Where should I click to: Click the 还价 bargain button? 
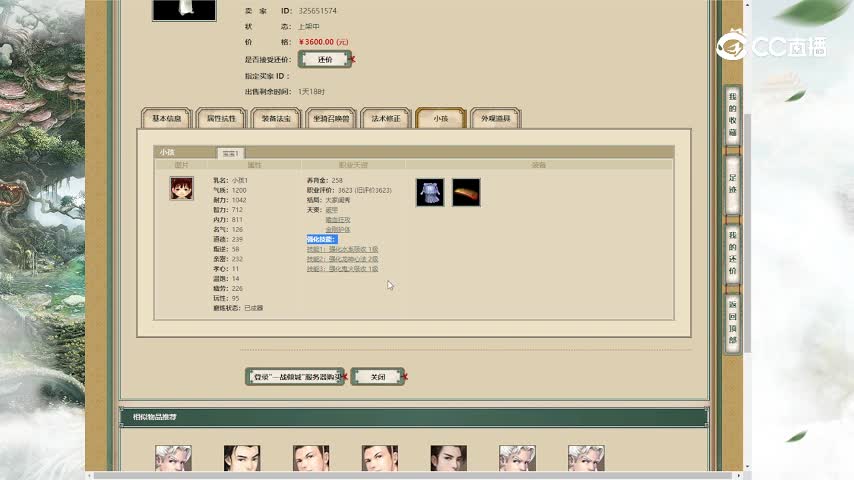[x=325, y=59]
